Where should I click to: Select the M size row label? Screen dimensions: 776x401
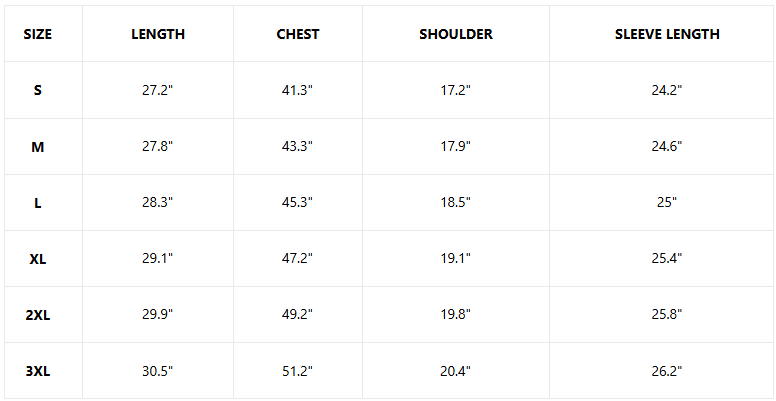click(38, 146)
